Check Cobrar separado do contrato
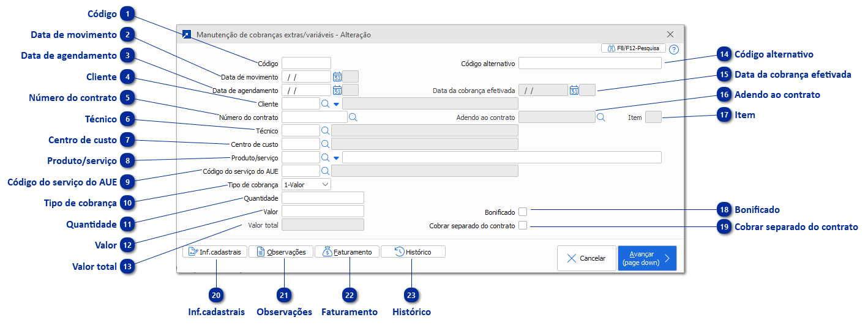Screen dimensions: 868x328 coord(523,226)
